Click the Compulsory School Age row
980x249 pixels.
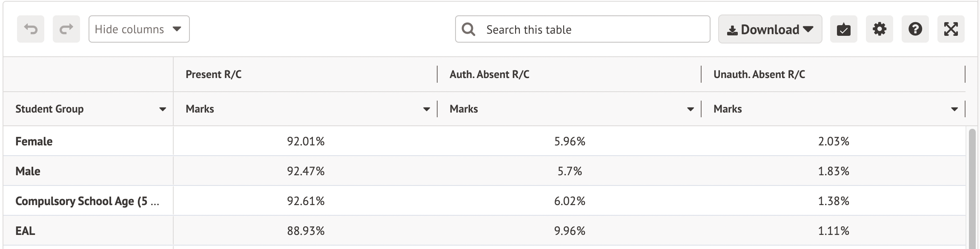(87, 201)
